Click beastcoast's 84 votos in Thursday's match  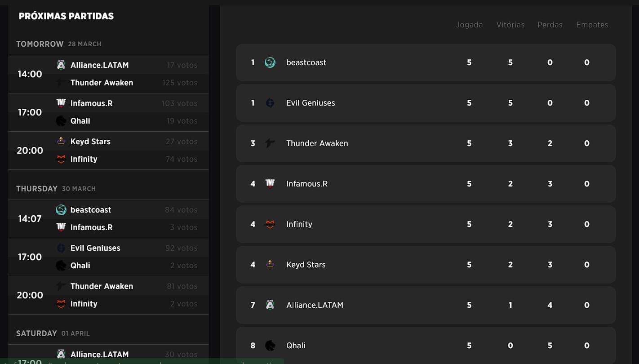[x=181, y=210]
